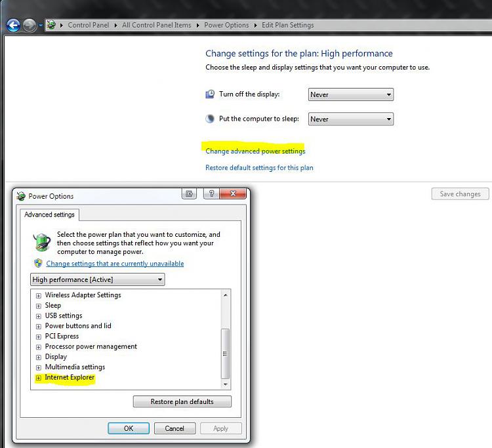Click the dialog's screenshot/clip toolbar button
492x448 pixels.
189,193
